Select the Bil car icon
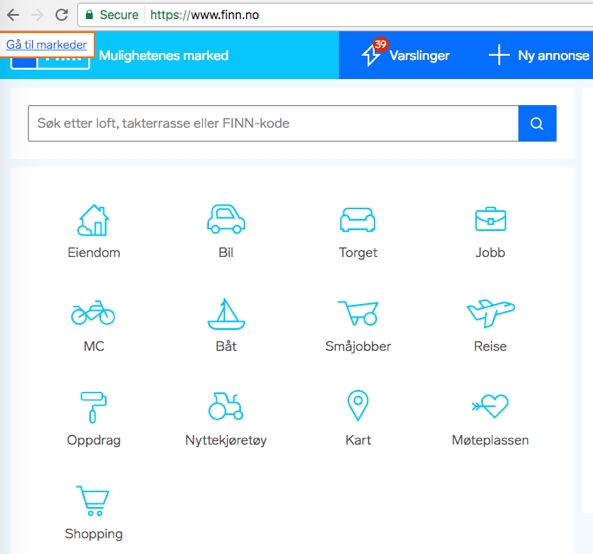 coord(226,219)
